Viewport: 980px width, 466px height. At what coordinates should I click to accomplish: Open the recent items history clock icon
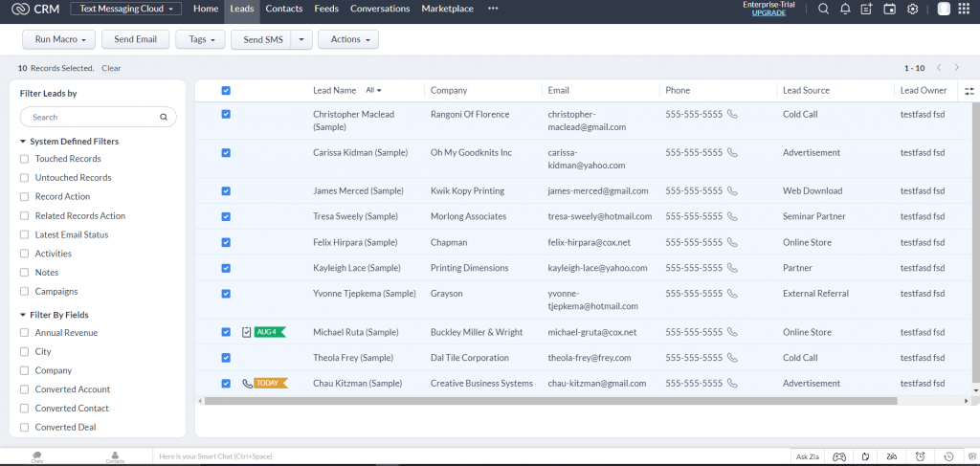[x=948, y=456]
